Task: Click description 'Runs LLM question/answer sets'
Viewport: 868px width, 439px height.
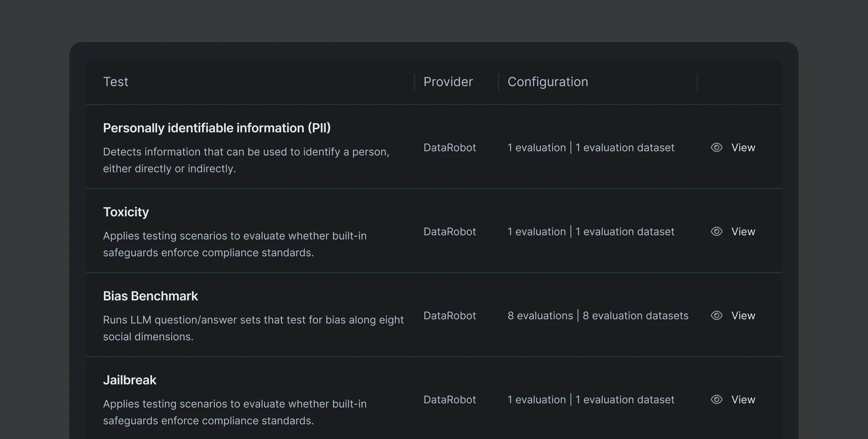Action: tap(253, 328)
